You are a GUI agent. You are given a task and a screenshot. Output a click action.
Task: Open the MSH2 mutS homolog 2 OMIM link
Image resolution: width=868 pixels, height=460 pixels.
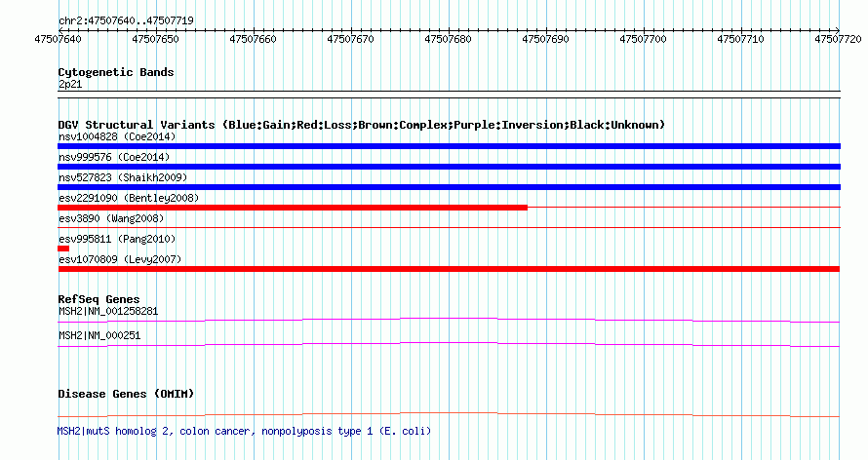tap(244, 431)
